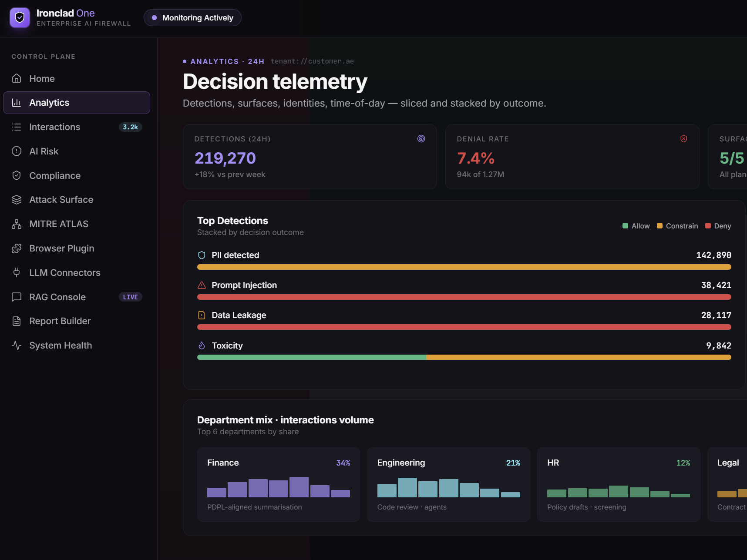This screenshot has width=747, height=560.
Task: Click the PII detected orange bar
Action: [464, 267]
